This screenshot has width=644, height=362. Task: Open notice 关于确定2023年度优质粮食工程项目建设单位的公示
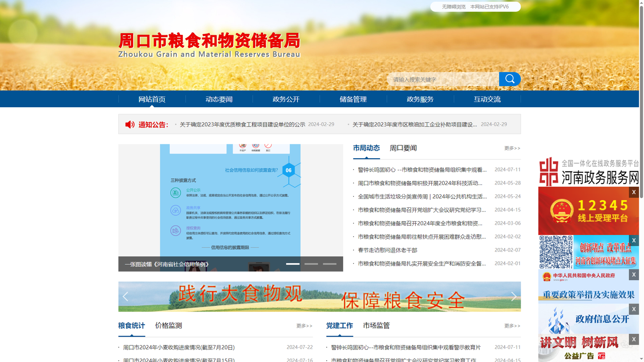(242, 124)
